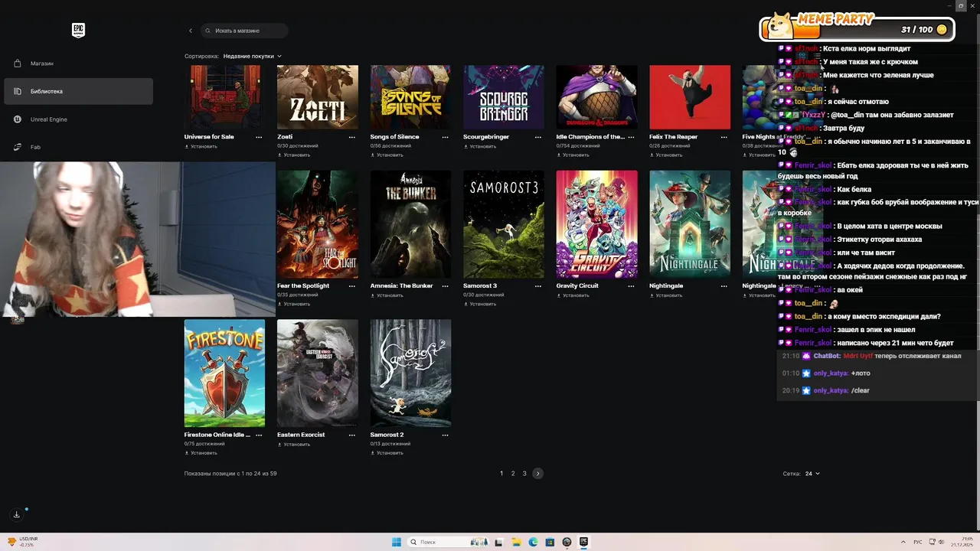This screenshot has width=980, height=551.
Task: Open the Windows Start menu
Action: pyautogui.click(x=397, y=542)
